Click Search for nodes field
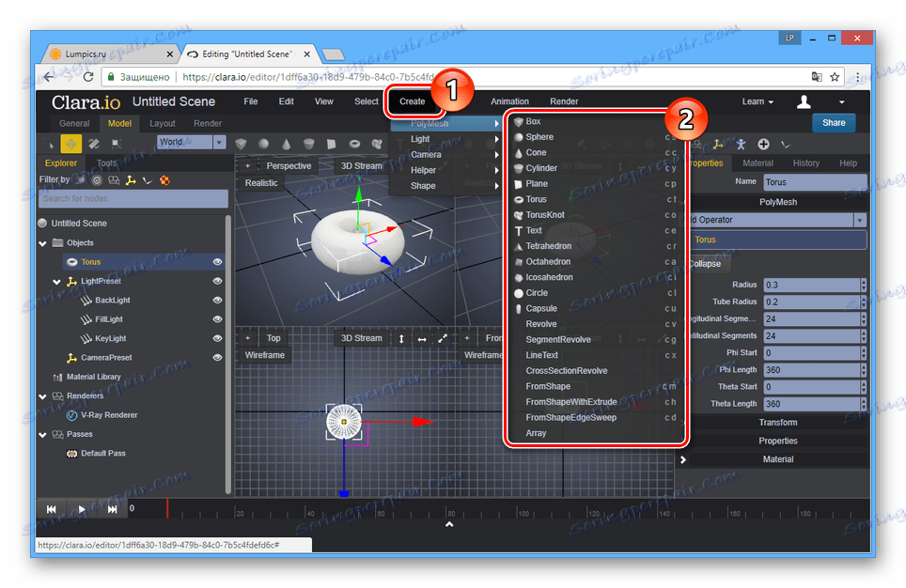 (x=133, y=199)
